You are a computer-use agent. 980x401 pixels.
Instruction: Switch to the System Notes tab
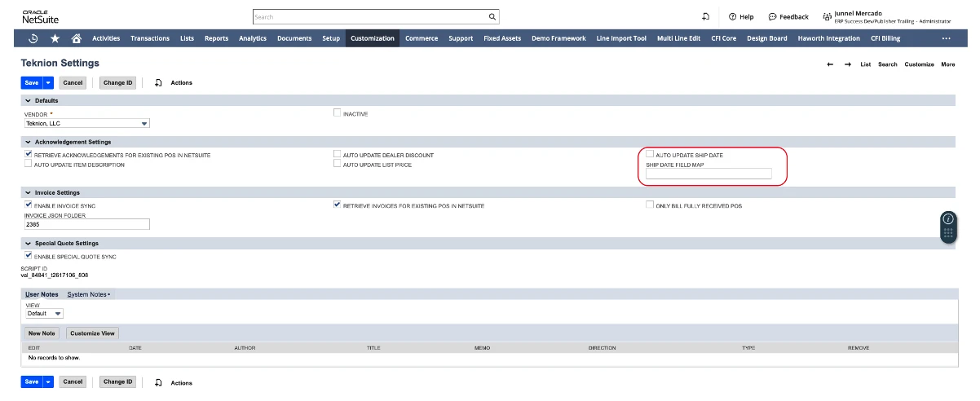[x=88, y=293]
